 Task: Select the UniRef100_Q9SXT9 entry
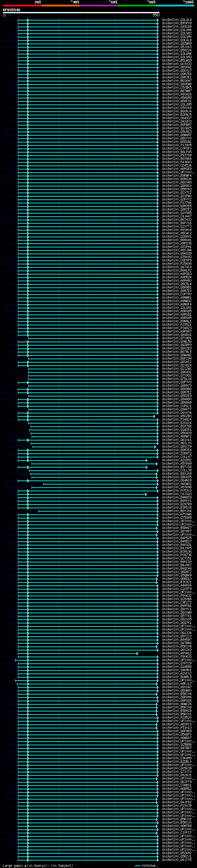[x=177, y=447]
